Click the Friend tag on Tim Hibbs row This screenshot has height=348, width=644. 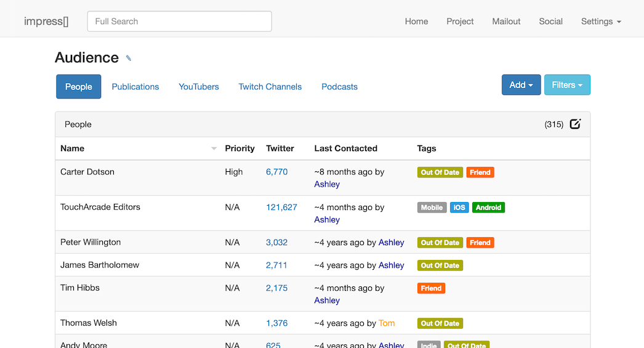coord(431,288)
